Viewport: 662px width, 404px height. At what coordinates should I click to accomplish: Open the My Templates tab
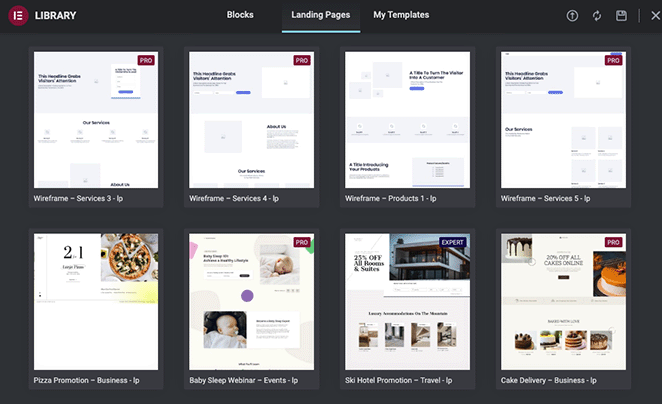[x=401, y=15]
